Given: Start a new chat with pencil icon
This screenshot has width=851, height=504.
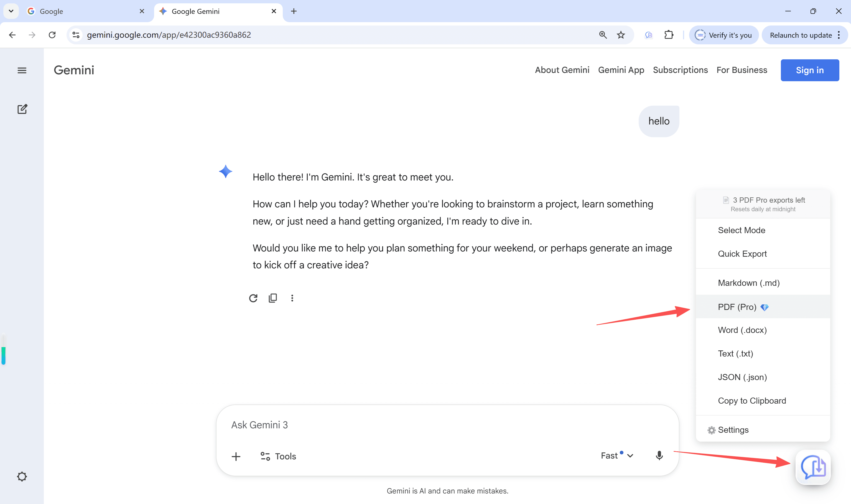Looking at the screenshot, I should tap(22, 109).
